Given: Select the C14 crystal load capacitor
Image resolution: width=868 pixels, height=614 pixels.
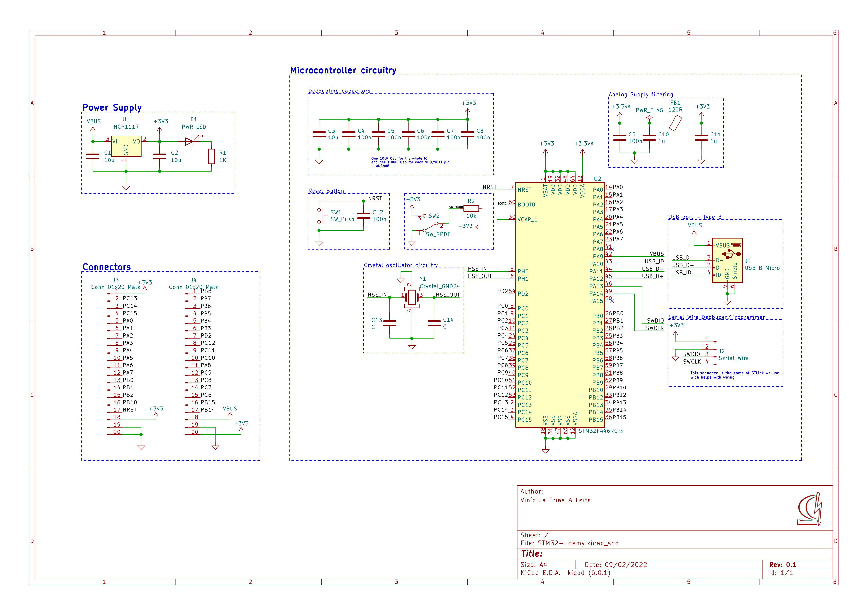Looking at the screenshot, I should pyautogui.click(x=434, y=323).
